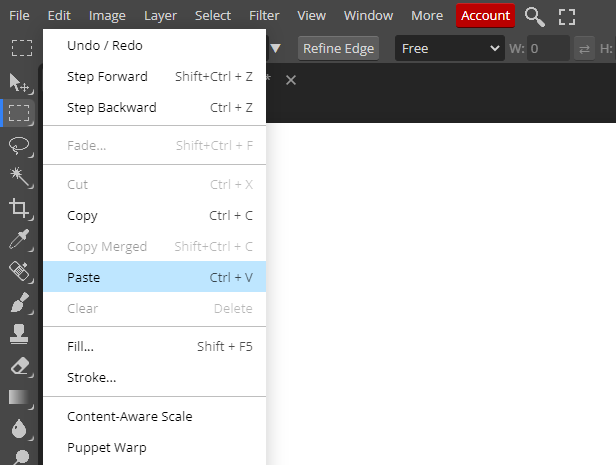The height and width of the screenshot is (465, 616).
Task: Select the Brush tool
Action: coord(19,302)
